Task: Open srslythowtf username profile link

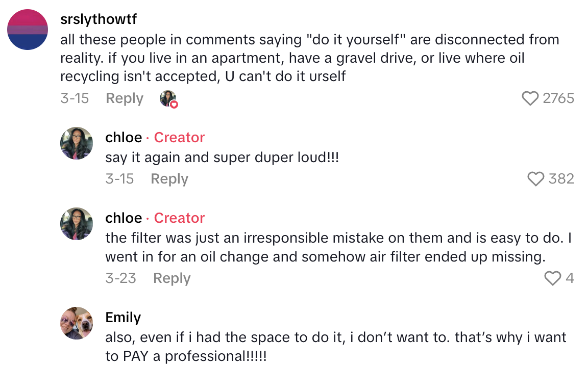Action: pyautogui.click(x=99, y=19)
